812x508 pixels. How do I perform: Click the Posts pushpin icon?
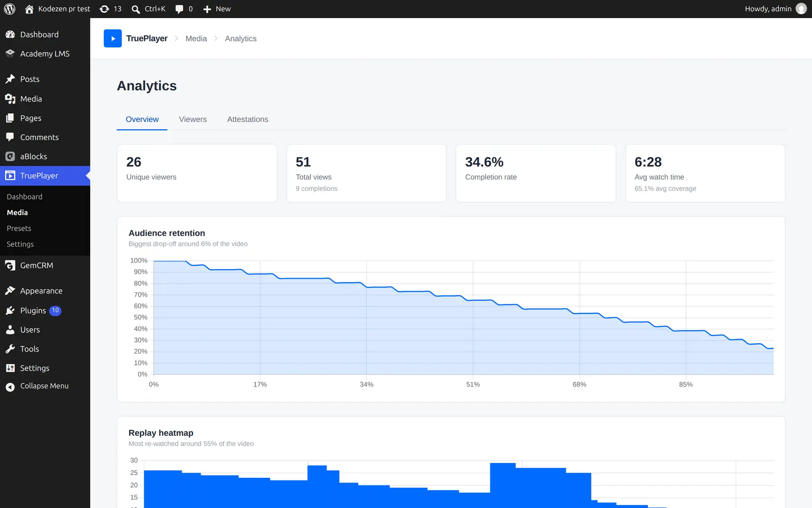[x=10, y=79]
